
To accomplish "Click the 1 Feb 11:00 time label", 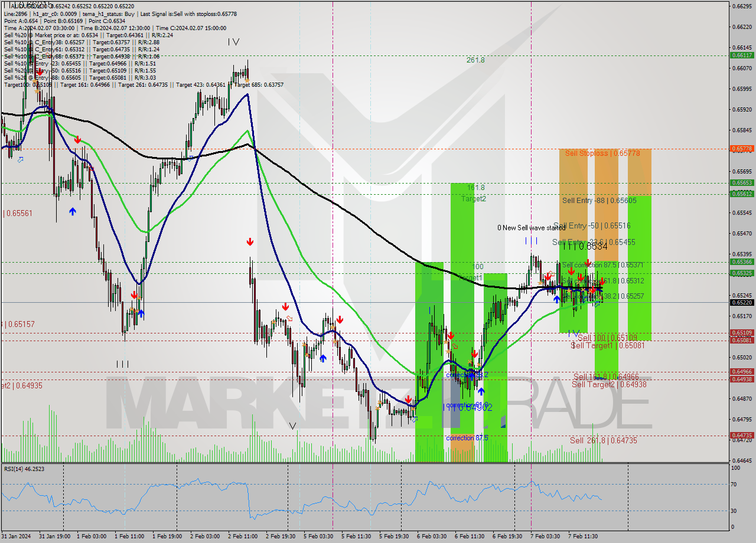I will [130, 537].
